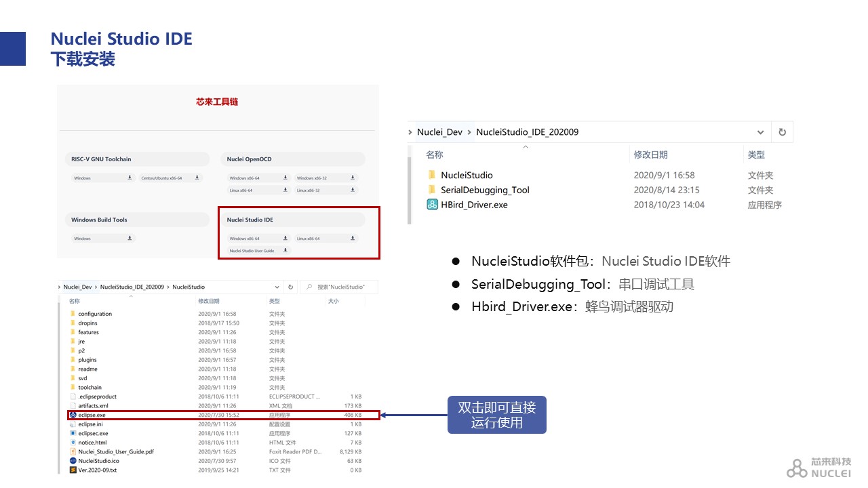This screenshot has height=488, width=868.
Task: Select the notice.html file icon
Action: (x=73, y=442)
